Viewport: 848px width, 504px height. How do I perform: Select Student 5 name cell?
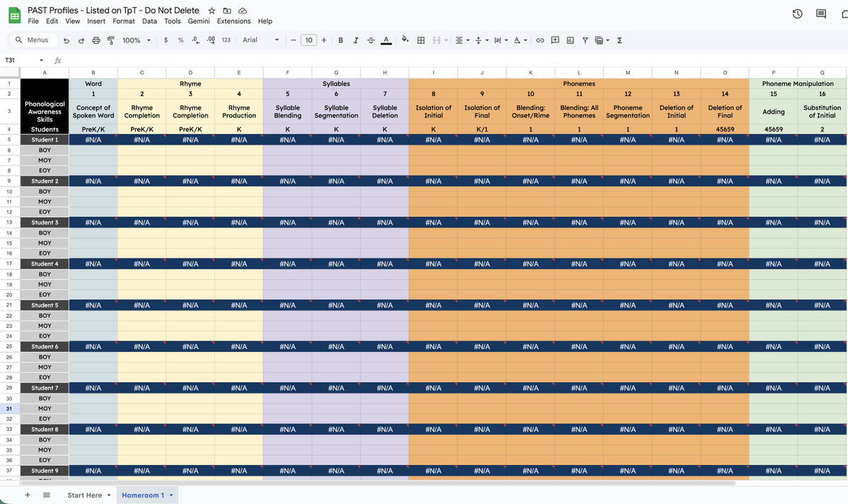(45, 305)
